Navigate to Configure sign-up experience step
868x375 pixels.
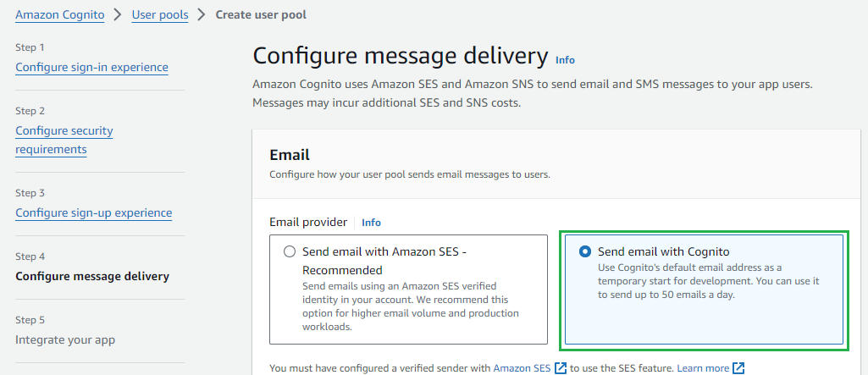point(93,213)
